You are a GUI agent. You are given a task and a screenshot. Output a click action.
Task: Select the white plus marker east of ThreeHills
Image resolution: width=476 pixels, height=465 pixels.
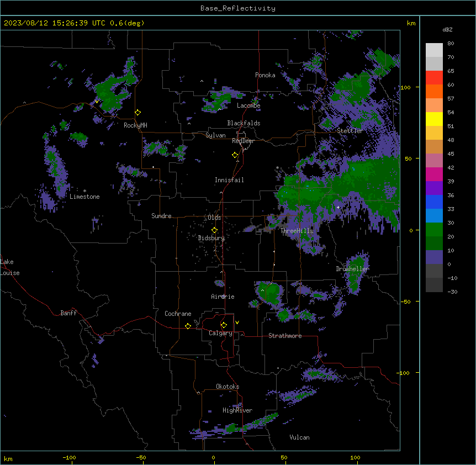pos(338,207)
